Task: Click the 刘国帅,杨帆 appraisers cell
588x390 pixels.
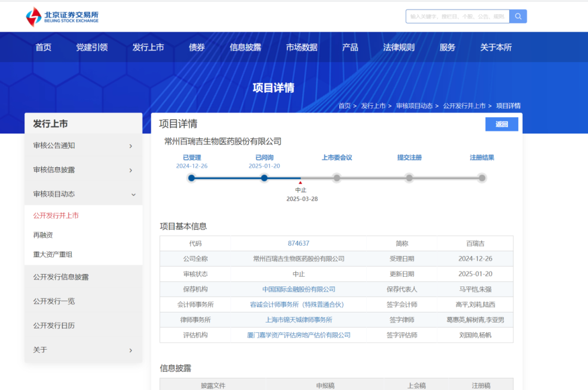Action: point(475,335)
